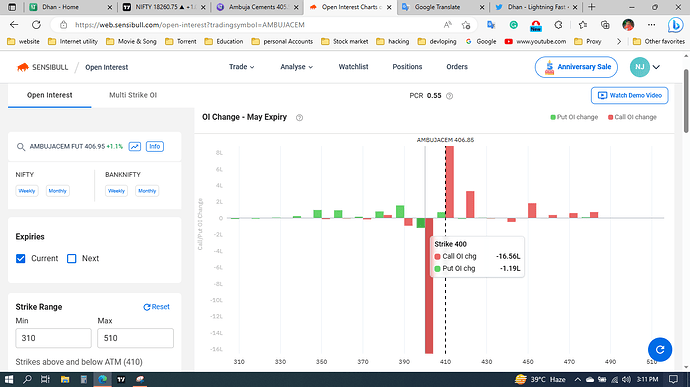Open Stock market bookmarks folder
Viewport: 690px width, 387px height.
coord(345,41)
